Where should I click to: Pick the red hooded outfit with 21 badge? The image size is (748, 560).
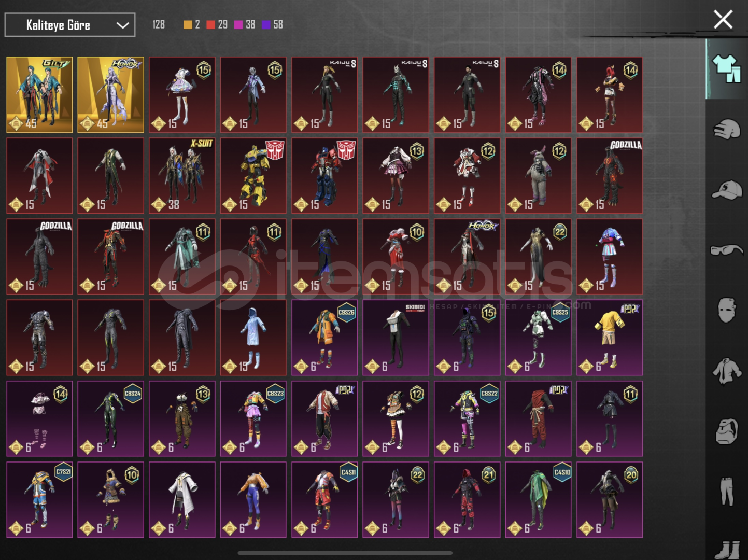(467, 499)
